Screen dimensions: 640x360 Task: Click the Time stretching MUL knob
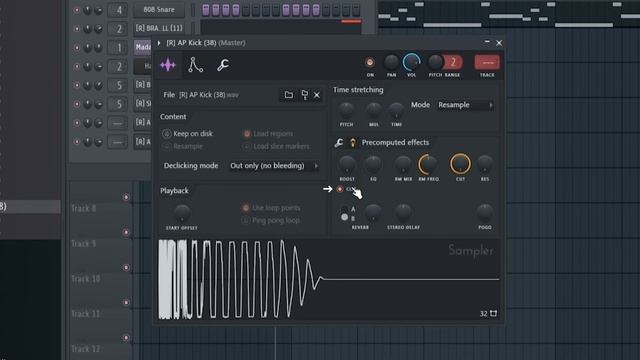click(x=373, y=110)
